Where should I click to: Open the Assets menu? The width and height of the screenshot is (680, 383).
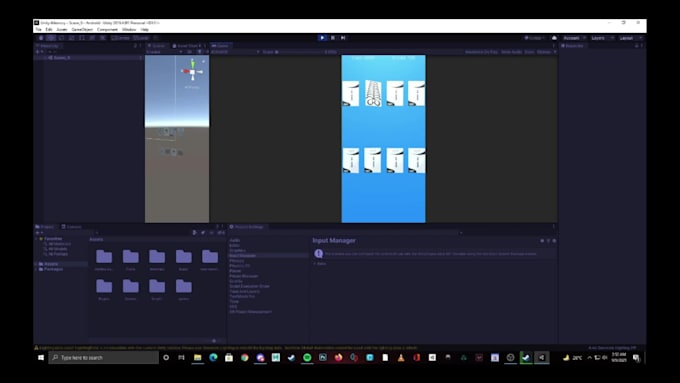pos(62,29)
